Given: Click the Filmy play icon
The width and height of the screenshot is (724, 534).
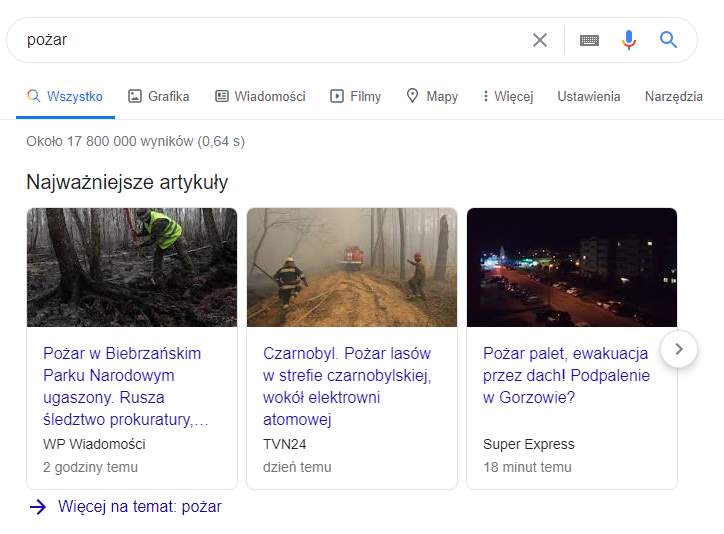Looking at the screenshot, I should pyautogui.click(x=337, y=97).
